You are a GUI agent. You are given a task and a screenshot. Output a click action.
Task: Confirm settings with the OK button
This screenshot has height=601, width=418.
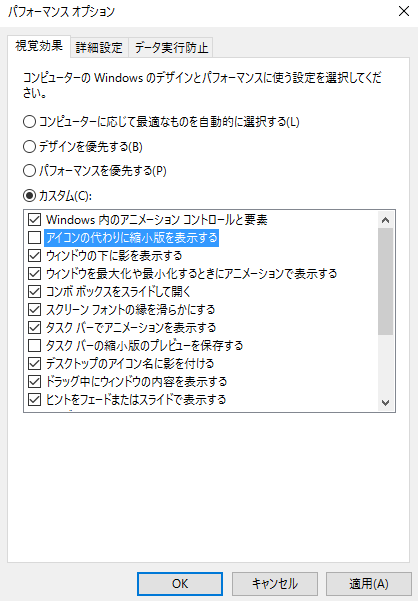(180, 584)
